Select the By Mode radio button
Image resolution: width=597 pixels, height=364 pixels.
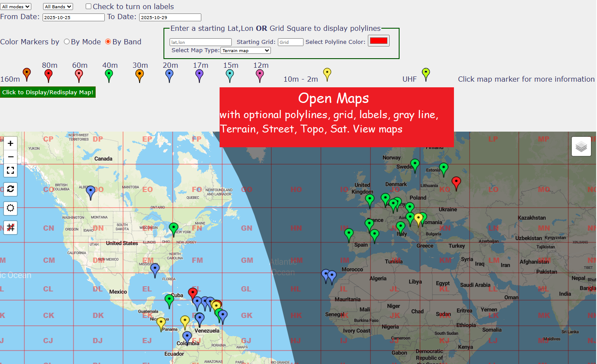coord(67,42)
